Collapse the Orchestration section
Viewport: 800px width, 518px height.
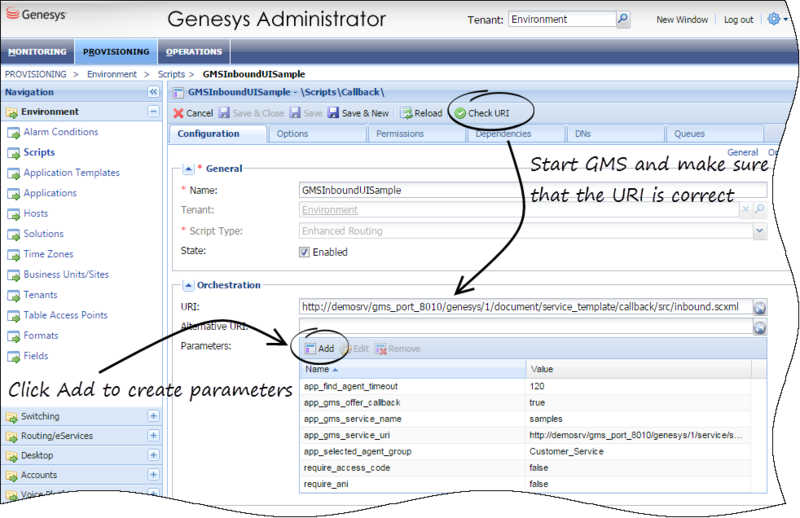(188, 284)
